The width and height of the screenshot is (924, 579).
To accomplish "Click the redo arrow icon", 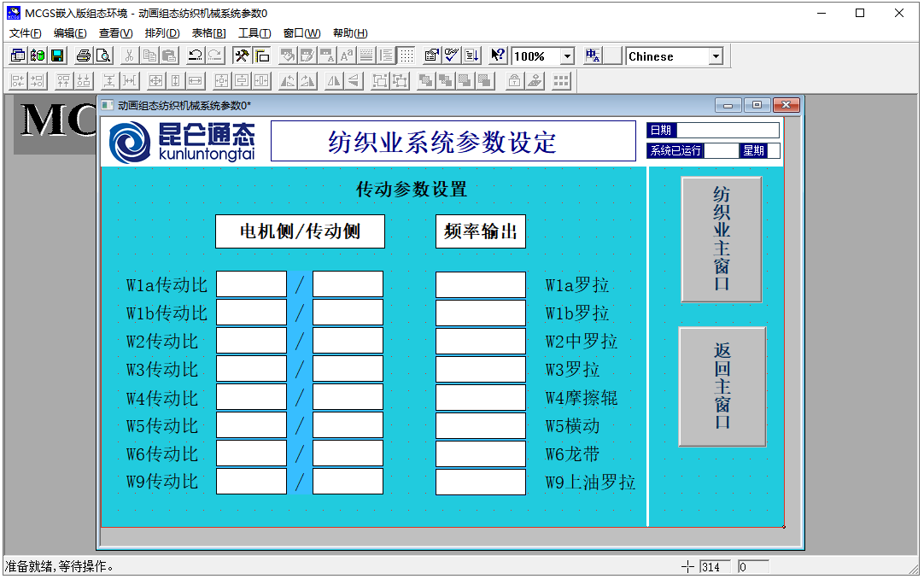I will point(215,56).
